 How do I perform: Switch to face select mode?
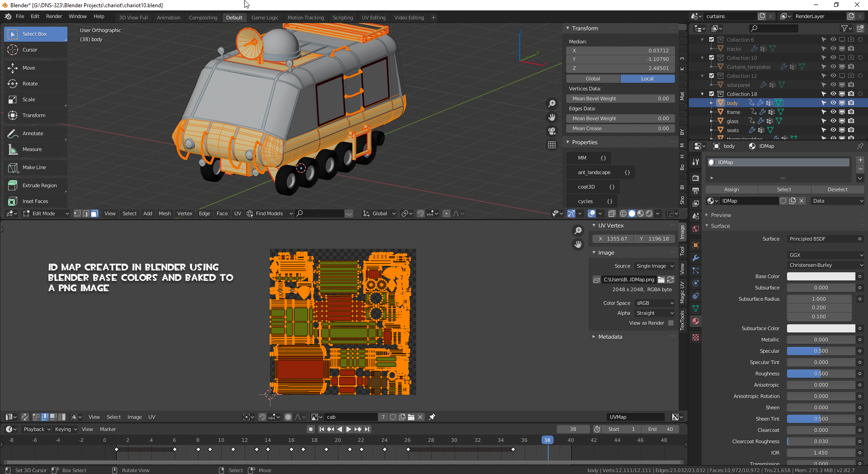click(x=94, y=213)
